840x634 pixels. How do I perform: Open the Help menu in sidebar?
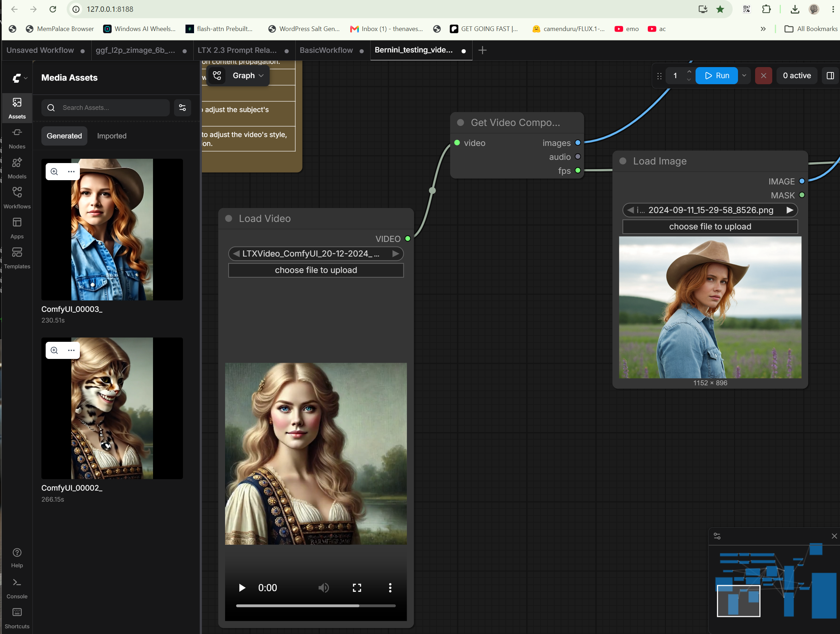tap(17, 558)
